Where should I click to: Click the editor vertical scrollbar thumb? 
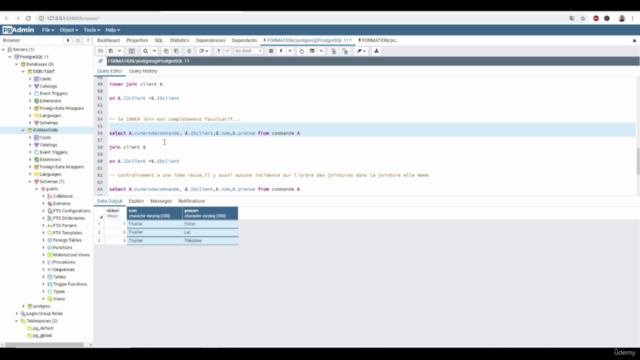click(x=638, y=161)
